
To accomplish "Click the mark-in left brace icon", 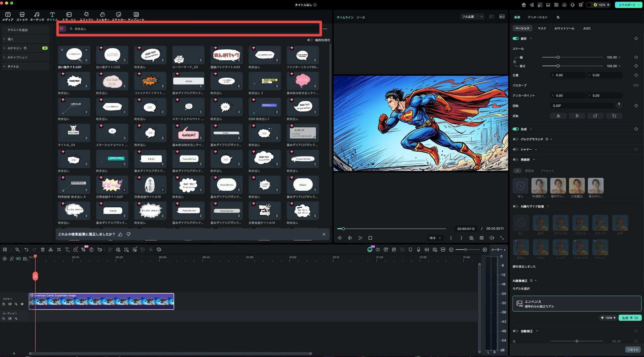I will [451, 238].
